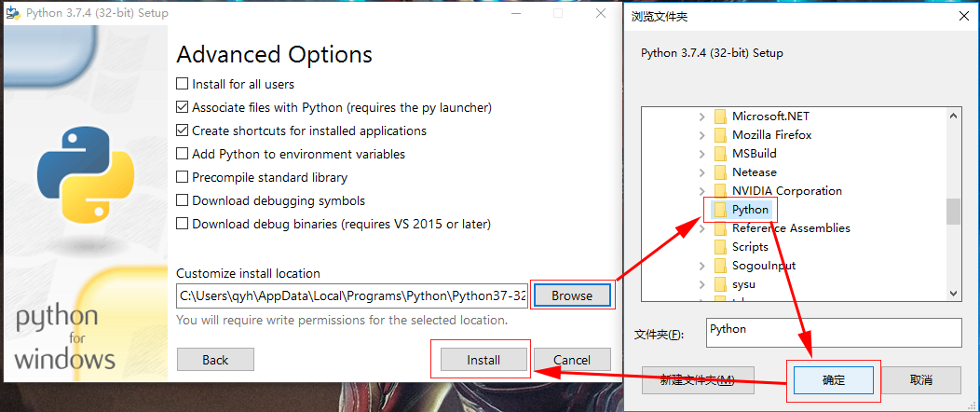Viewport: 980px width, 412px height.
Task: Expand the Mozilla Firefox folder
Action: tap(701, 135)
